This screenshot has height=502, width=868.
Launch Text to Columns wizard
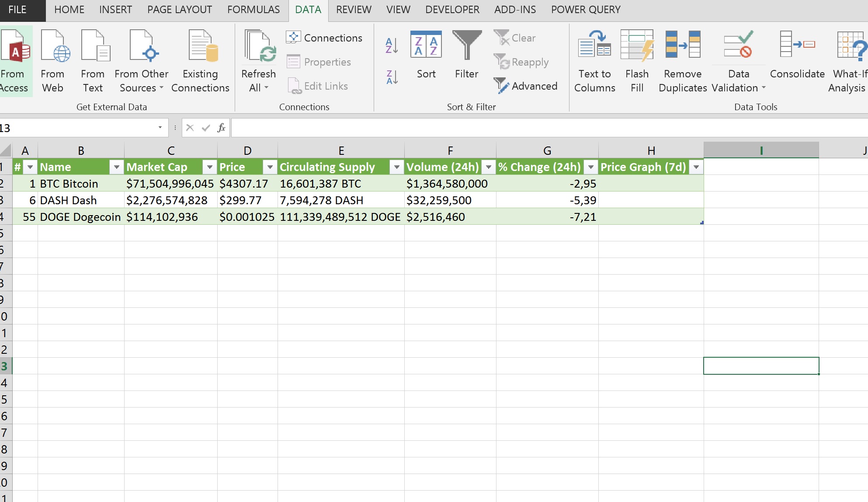[x=594, y=61]
